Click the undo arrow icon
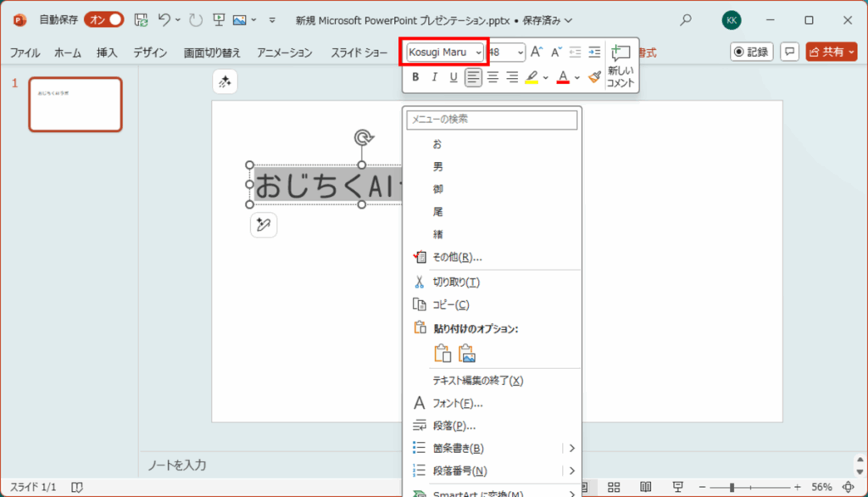This screenshot has width=868, height=497. coord(165,20)
